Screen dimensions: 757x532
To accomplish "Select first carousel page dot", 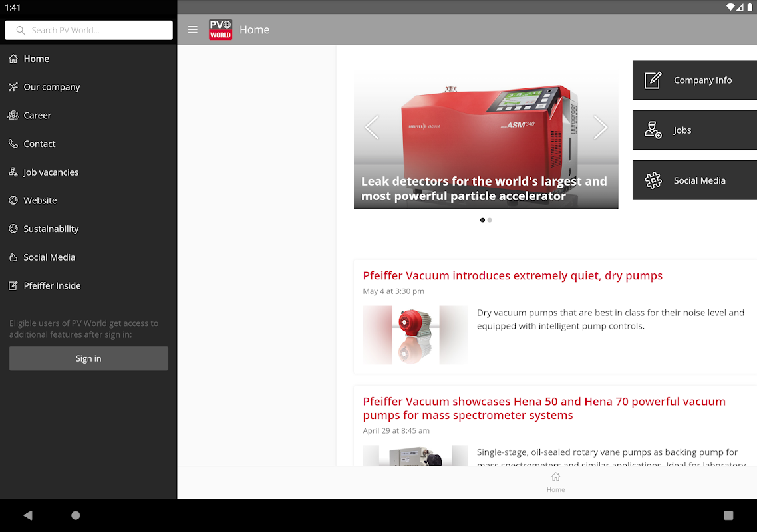I will tap(482, 220).
